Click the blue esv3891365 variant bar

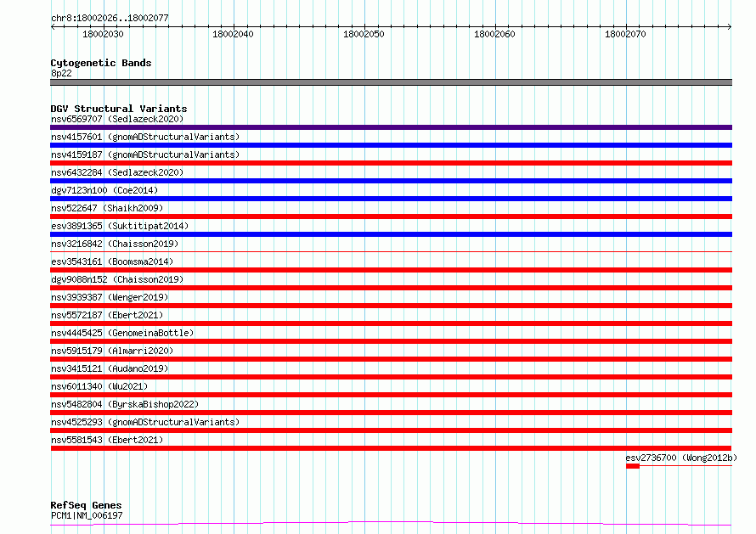(x=391, y=234)
